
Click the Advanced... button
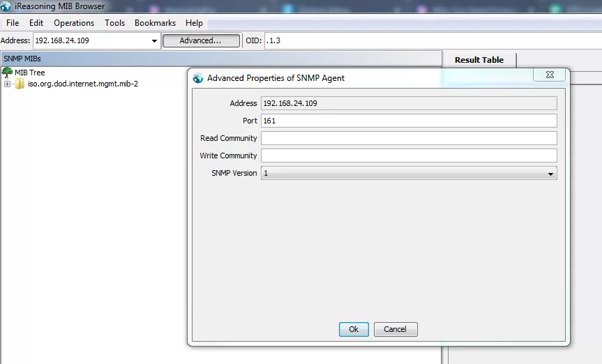point(200,41)
